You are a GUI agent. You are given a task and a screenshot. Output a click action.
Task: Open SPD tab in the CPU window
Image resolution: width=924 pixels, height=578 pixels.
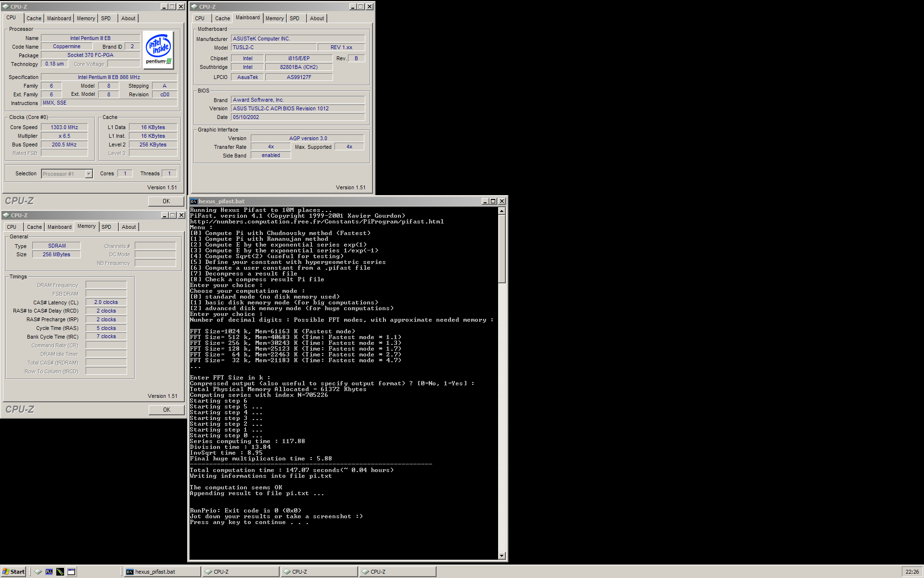[106, 18]
